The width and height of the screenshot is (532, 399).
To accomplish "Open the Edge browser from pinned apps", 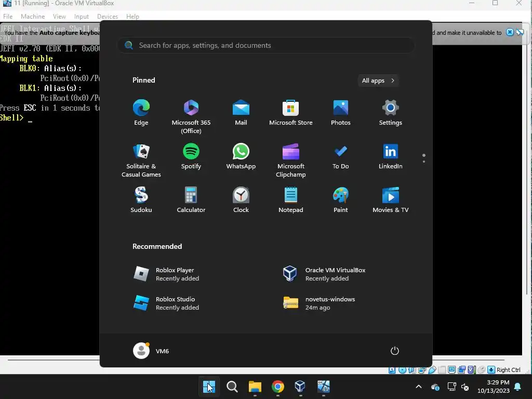I will 141,113.
